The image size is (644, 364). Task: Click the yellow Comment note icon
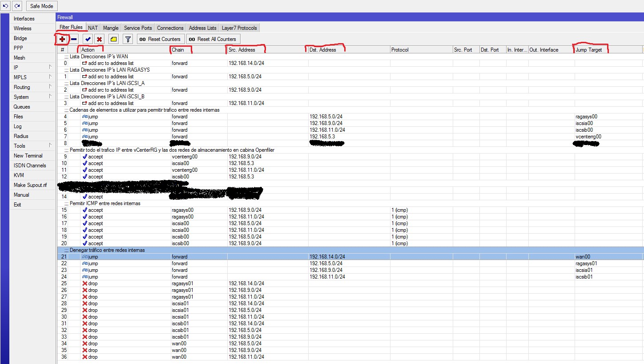click(113, 39)
